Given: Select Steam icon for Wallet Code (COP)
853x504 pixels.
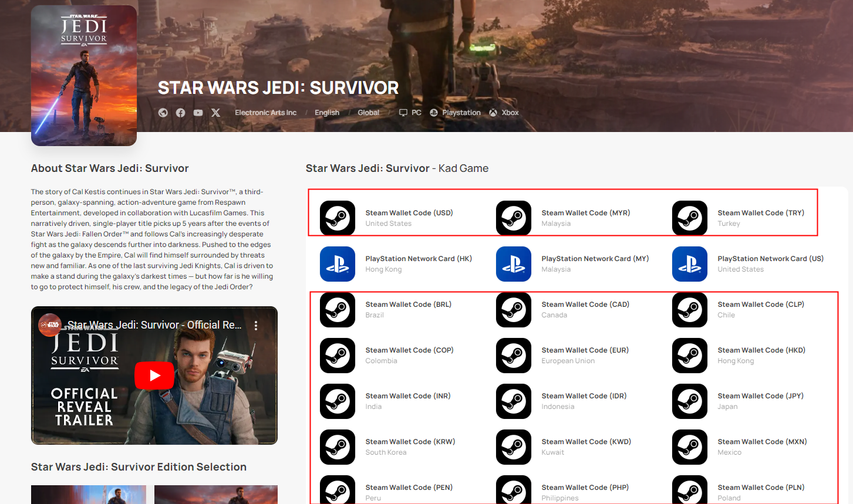Looking at the screenshot, I should point(338,356).
